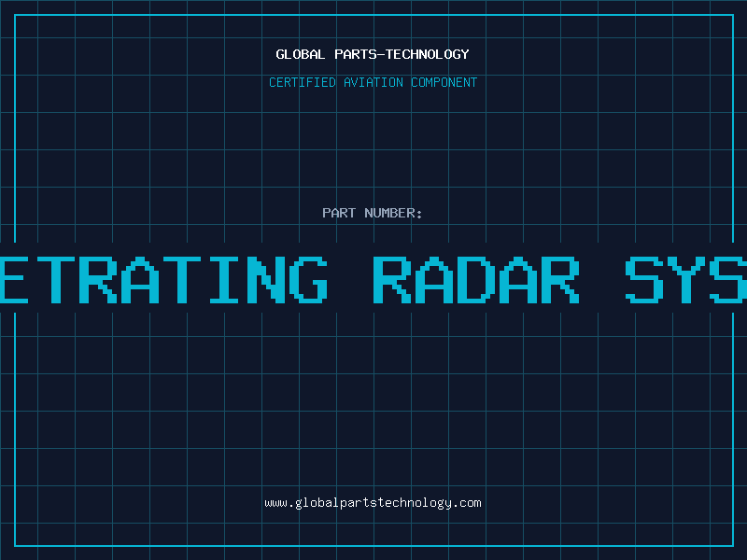Open the www.globalpartstechnology.com link
This screenshot has height=560, width=747.
point(373,503)
